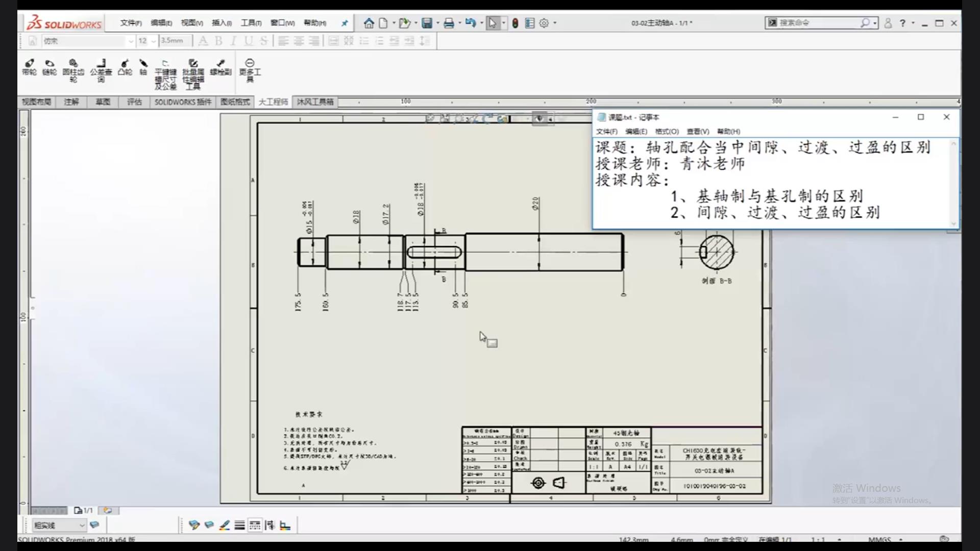Open the SolidWorks 工具(T) menu
The width and height of the screenshot is (980, 551).
(251, 23)
